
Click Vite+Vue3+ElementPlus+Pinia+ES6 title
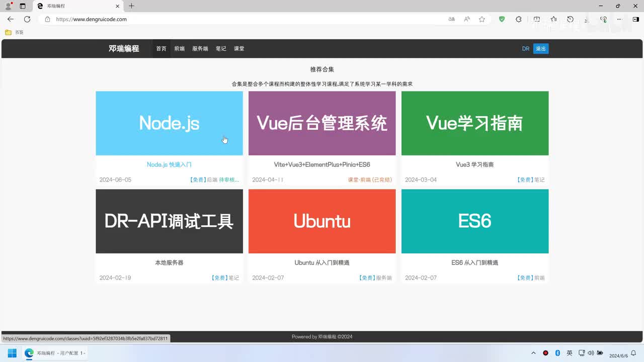[x=322, y=164]
